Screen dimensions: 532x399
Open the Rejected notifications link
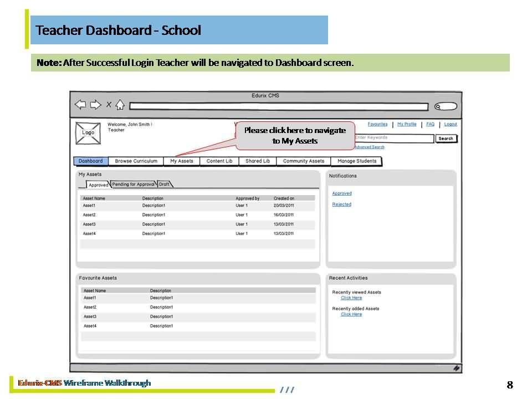(x=341, y=204)
